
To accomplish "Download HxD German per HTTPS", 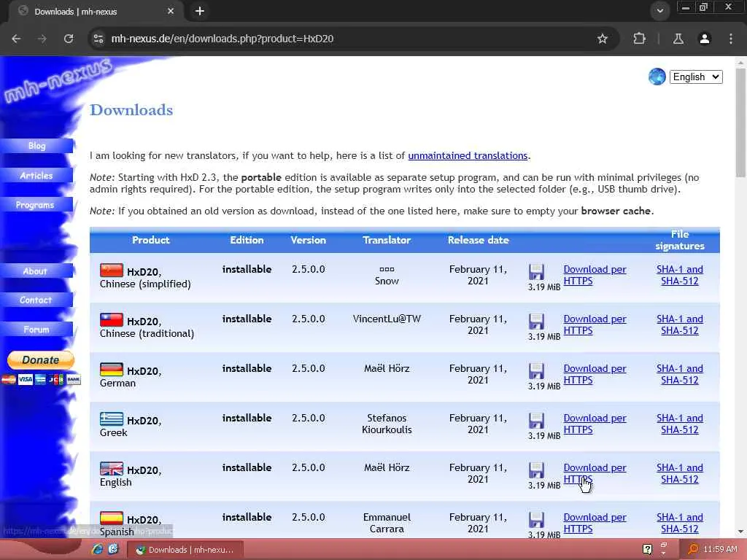I will coord(595,374).
